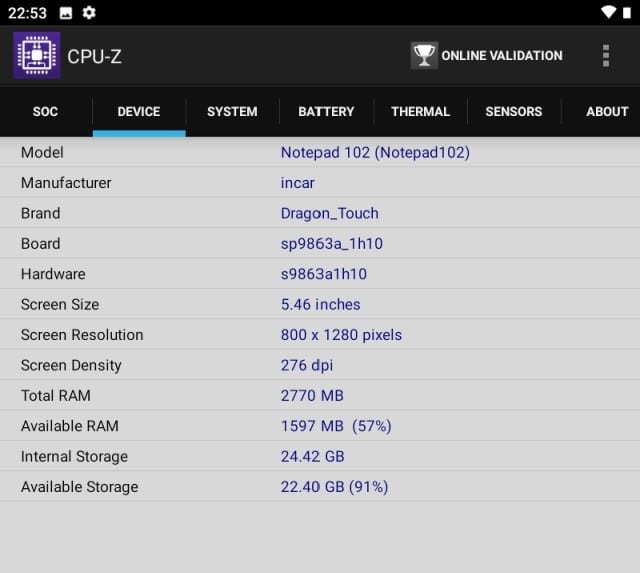Image resolution: width=640 pixels, height=573 pixels.
Task: Tap the CPU-Z title text
Action: click(x=94, y=56)
